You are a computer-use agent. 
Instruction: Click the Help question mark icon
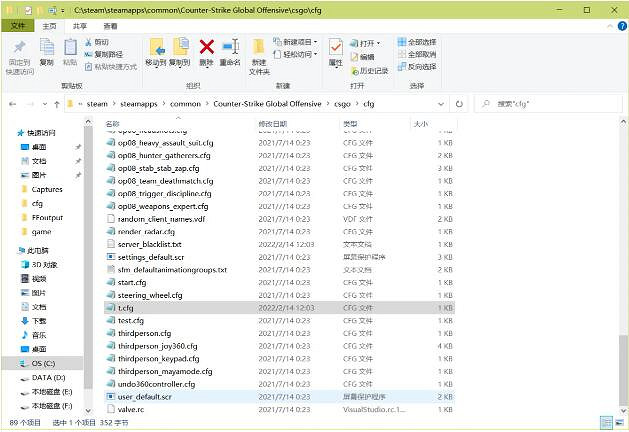pos(622,26)
